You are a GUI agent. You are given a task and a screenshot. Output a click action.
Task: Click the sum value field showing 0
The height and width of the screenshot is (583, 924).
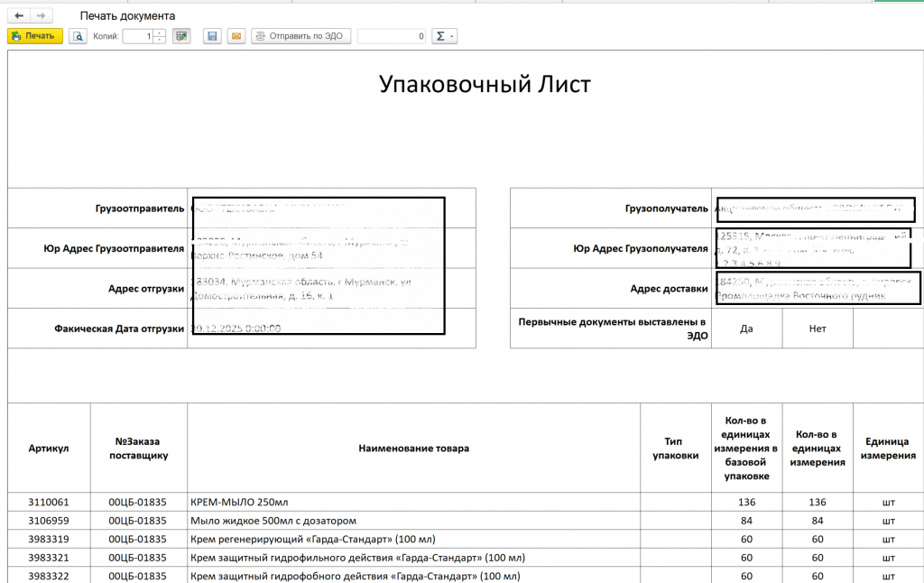pos(392,36)
